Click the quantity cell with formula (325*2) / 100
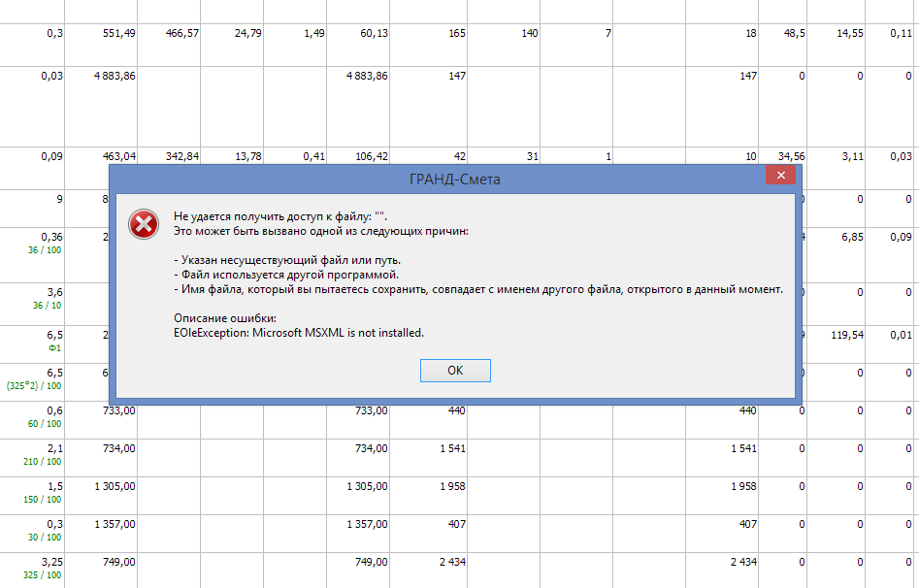The height and width of the screenshot is (588, 919). [32, 378]
